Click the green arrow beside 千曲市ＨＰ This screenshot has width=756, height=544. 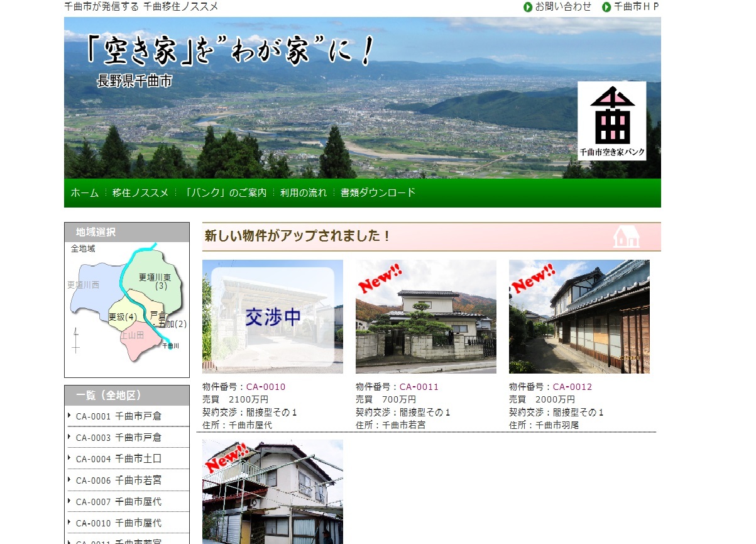pyautogui.click(x=606, y=7)
